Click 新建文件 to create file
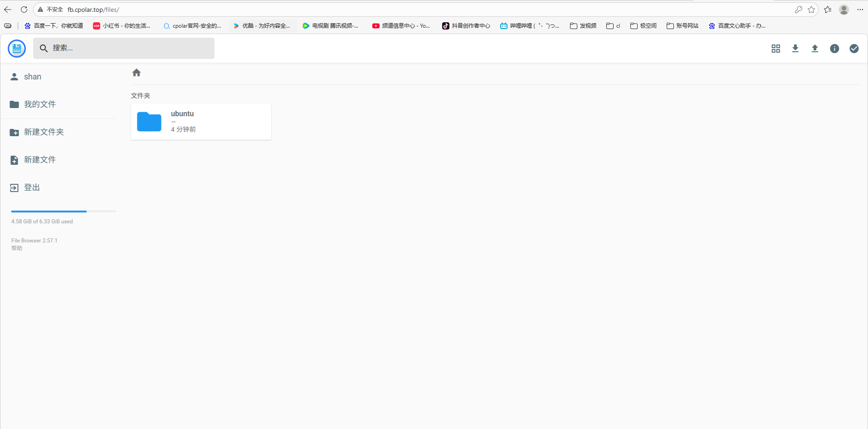Viewport: 868px width, 429px height. (x=39, y=160)
